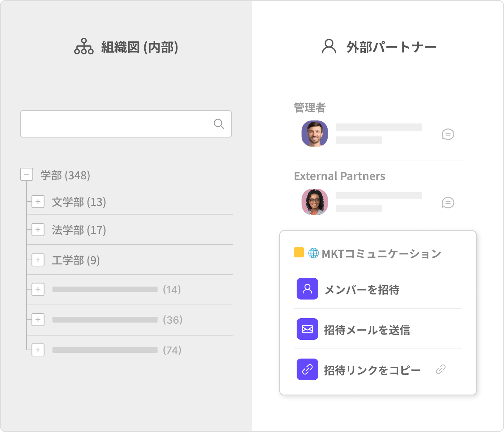Open chat with the 管理者 user
Screen dimensions: 504x432
point(447,134)
